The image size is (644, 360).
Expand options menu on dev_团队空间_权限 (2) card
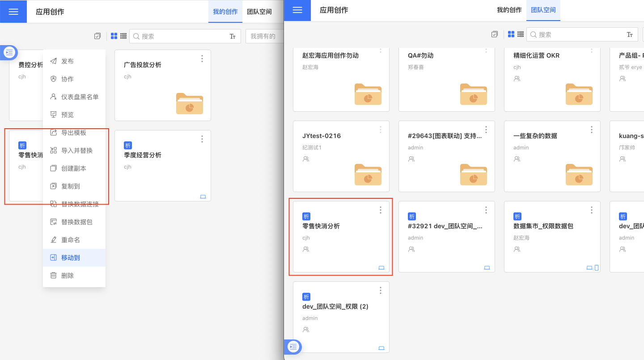pos(381,290)
